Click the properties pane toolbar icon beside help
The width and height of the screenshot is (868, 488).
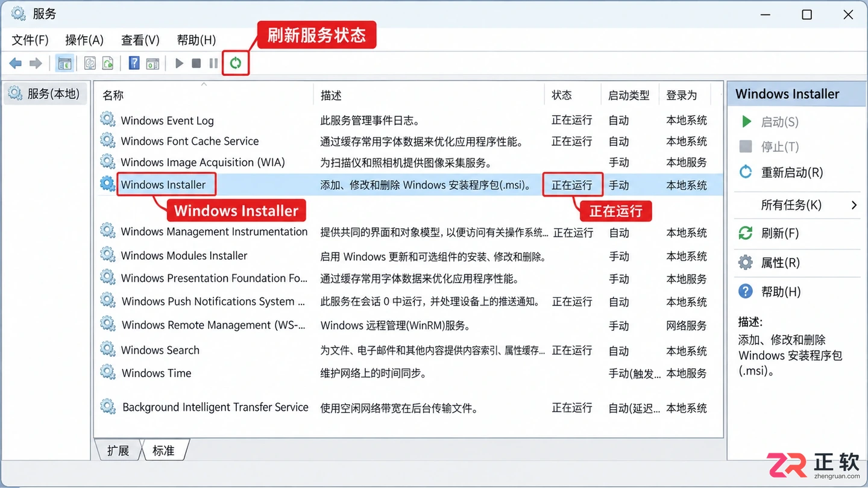point(153,63)
